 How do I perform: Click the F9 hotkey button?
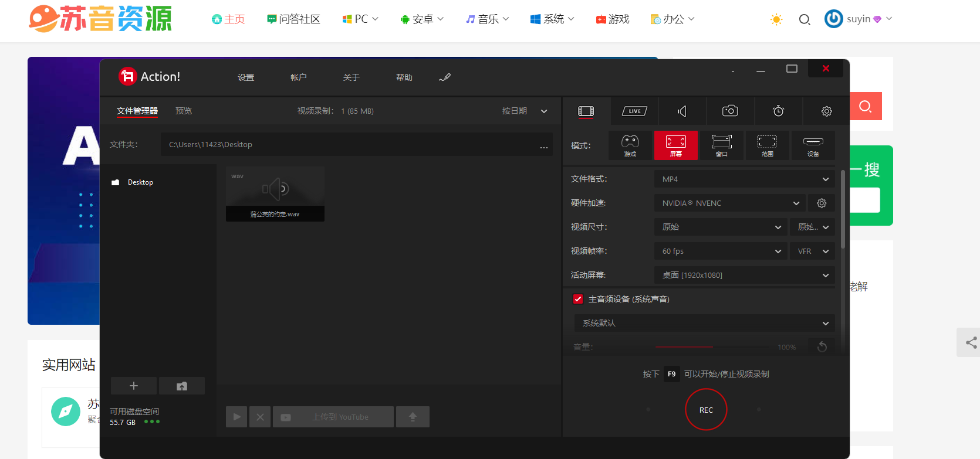[672, 374]
